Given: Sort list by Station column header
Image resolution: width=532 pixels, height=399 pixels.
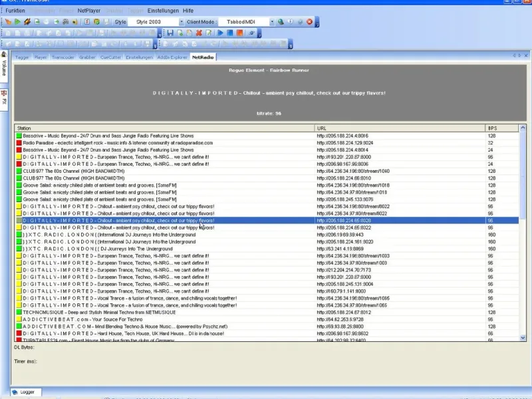Looking at the screenshot, I should click(x=164, y=128).
